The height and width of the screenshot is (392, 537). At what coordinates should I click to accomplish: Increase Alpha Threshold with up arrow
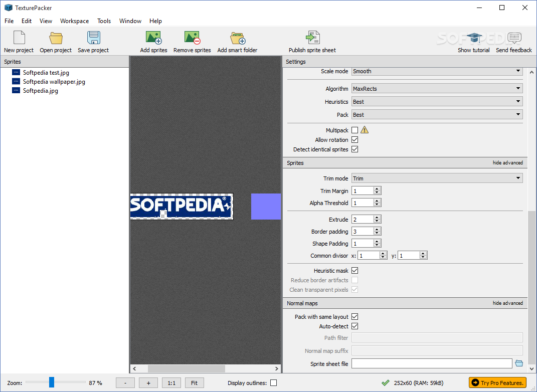(377, 201)
